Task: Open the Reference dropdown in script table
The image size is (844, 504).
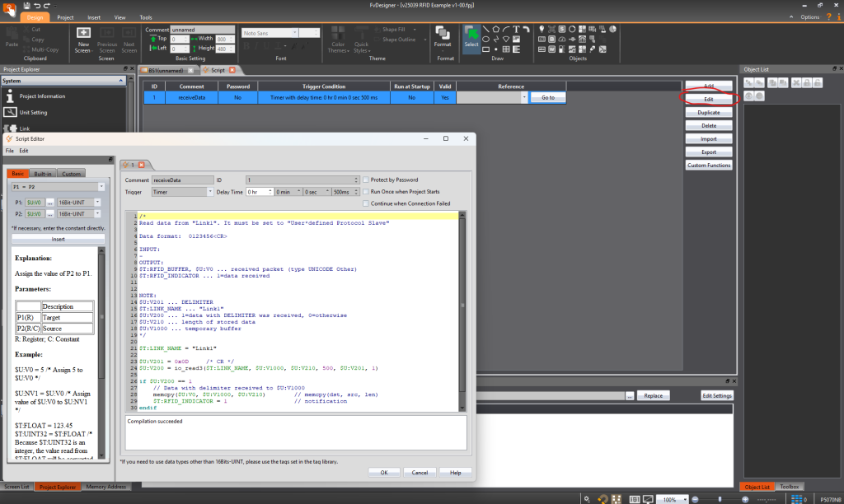Action: [x=524, y=97]
